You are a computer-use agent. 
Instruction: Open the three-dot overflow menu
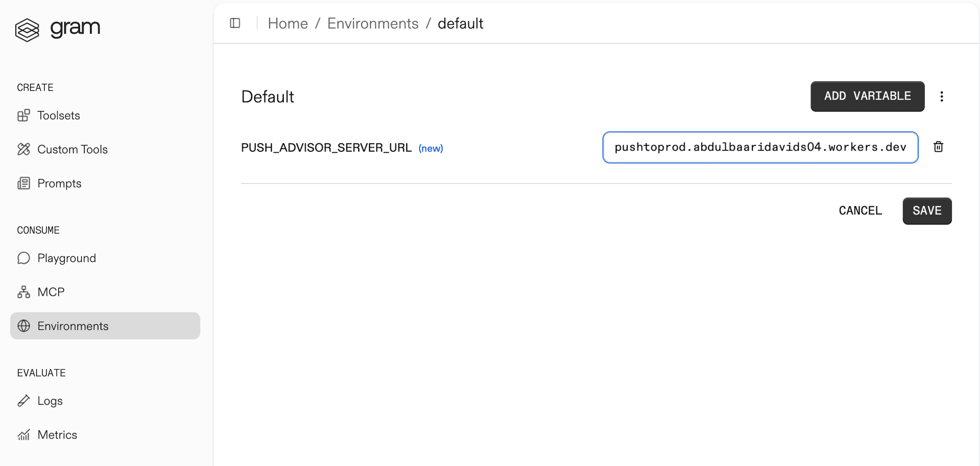[x=942, y=96]
